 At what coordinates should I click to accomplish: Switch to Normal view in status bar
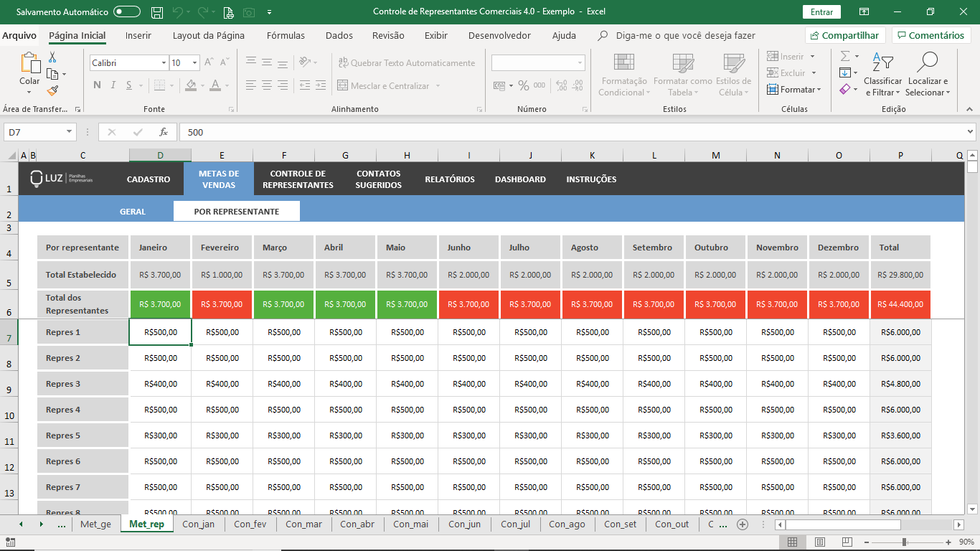point(792,542)
